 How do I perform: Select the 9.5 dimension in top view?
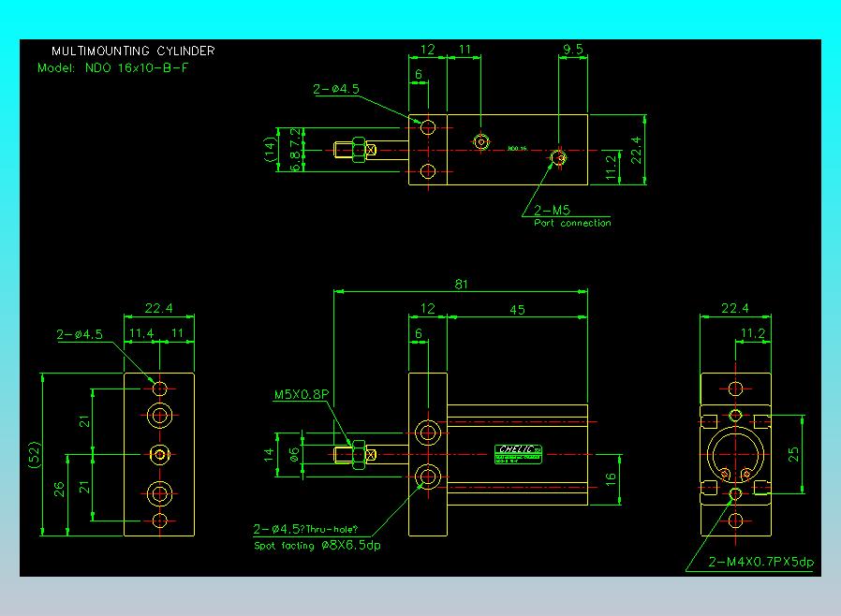coord(574,50)
